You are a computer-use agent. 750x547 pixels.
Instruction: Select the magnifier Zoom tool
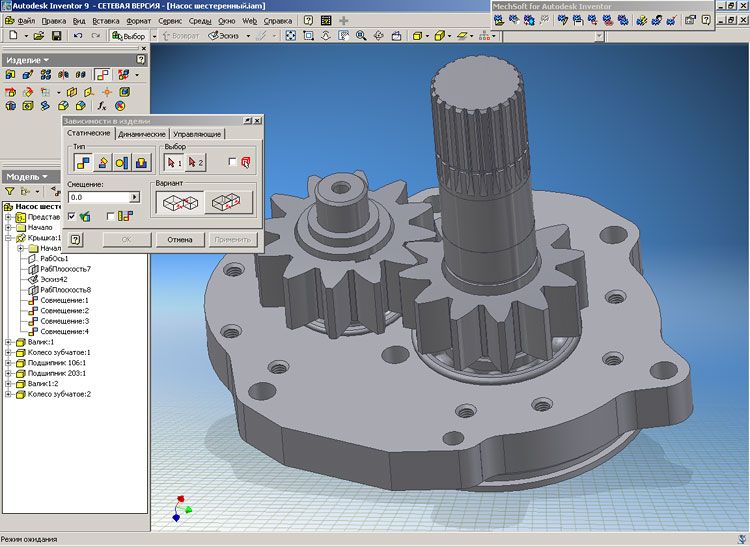(x=361, y=35)
